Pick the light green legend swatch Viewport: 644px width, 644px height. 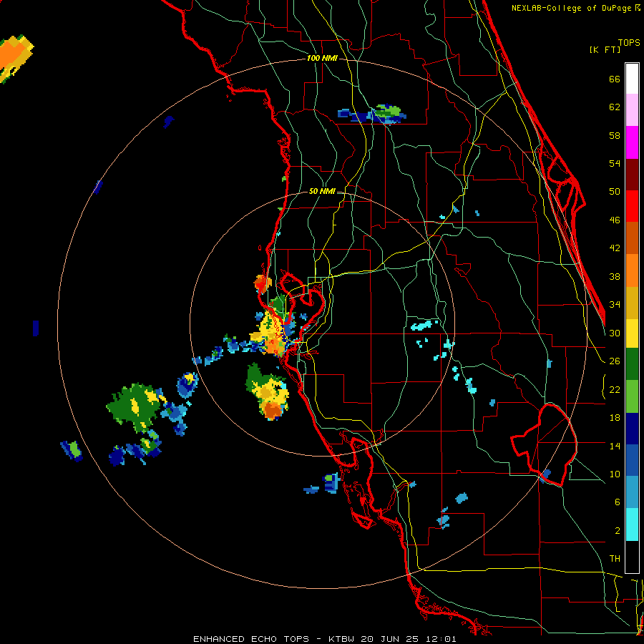(632, 396)
